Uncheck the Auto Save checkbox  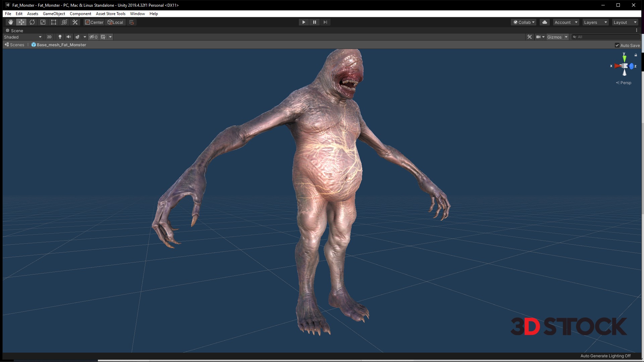617,45
